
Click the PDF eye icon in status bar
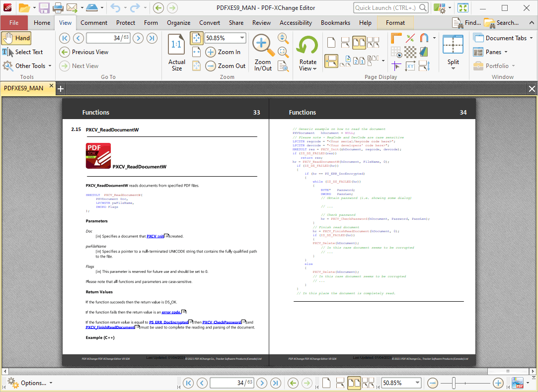coord(518,383)
